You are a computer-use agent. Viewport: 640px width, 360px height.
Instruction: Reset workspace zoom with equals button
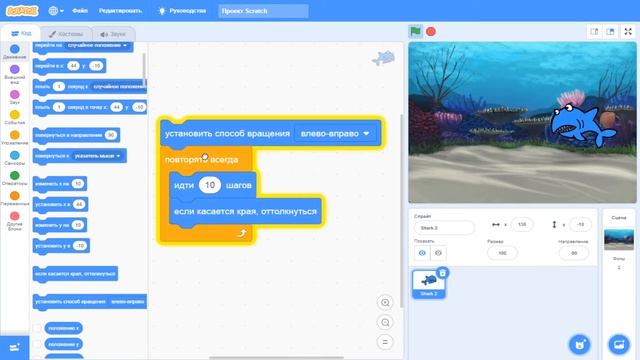(385, 342)
